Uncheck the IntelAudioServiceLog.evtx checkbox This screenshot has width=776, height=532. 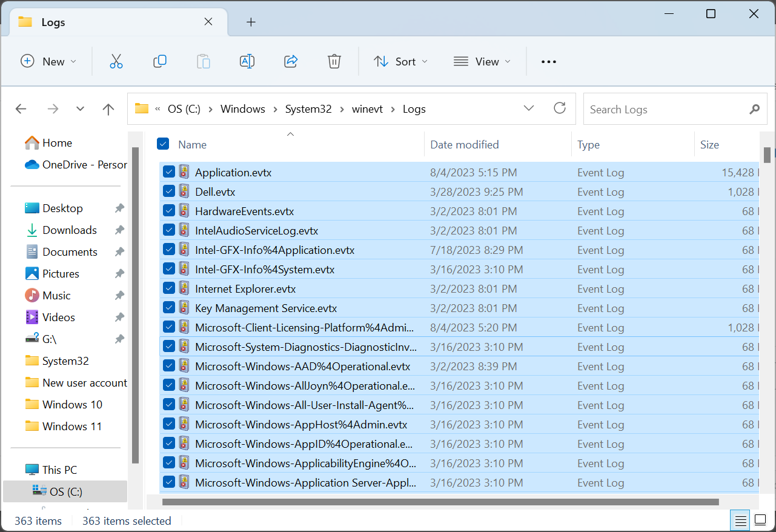pyautogui.click(x=169, y=230)
